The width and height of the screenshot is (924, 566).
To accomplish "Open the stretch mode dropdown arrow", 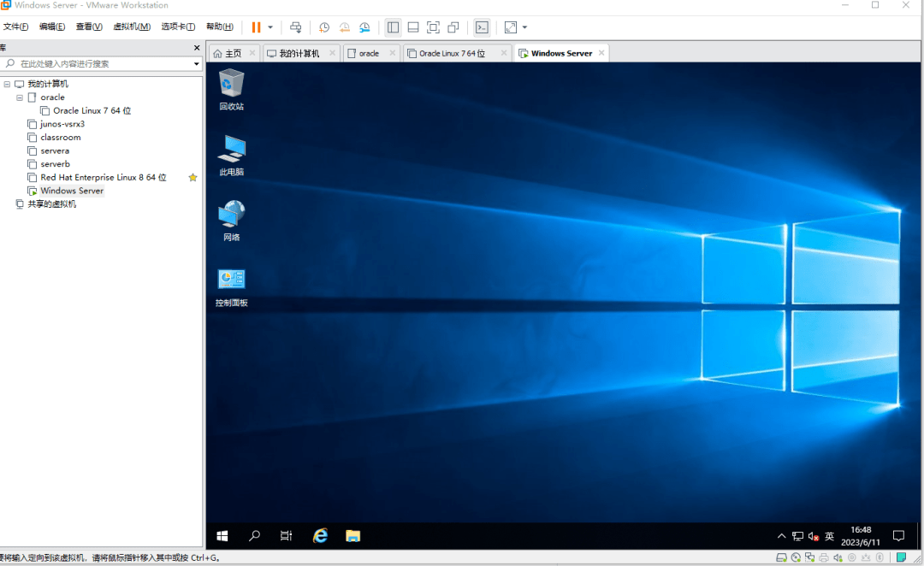I will [x=524, y=27].
